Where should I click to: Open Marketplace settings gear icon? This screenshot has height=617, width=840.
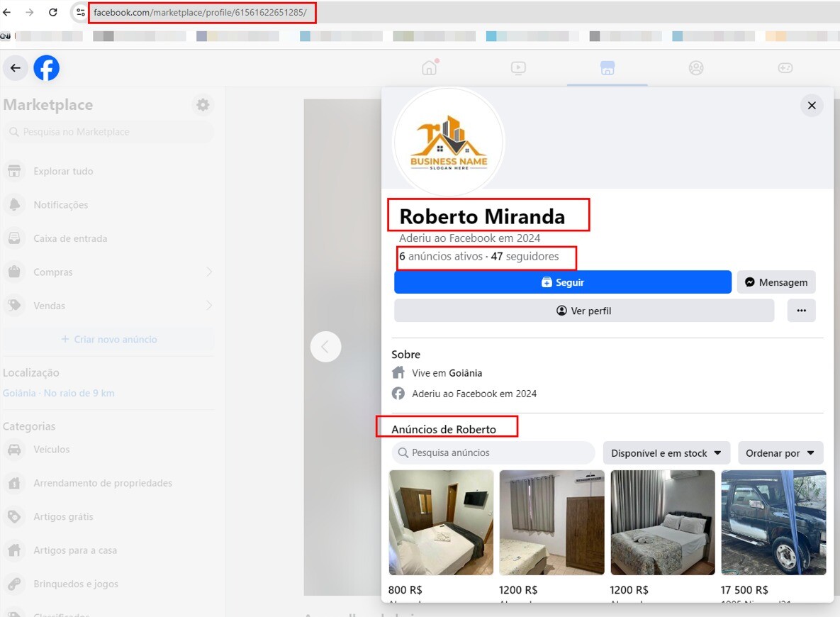pos(203,105)
